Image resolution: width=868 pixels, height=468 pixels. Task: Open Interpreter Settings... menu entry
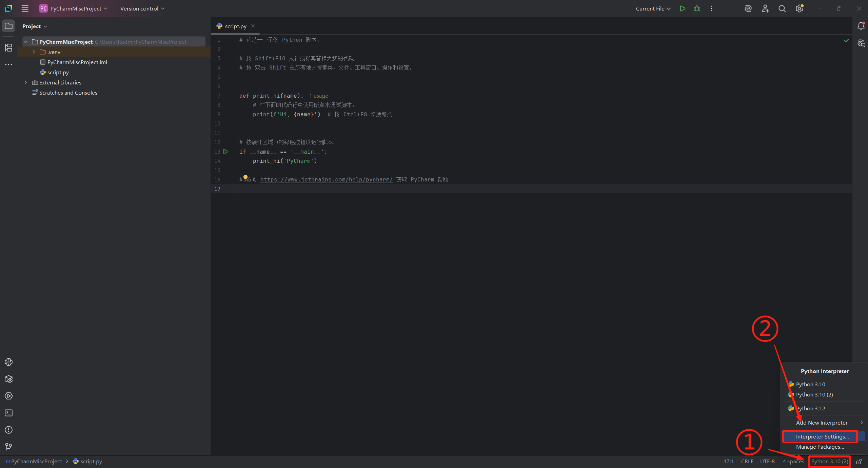click(x=824, y=436)
